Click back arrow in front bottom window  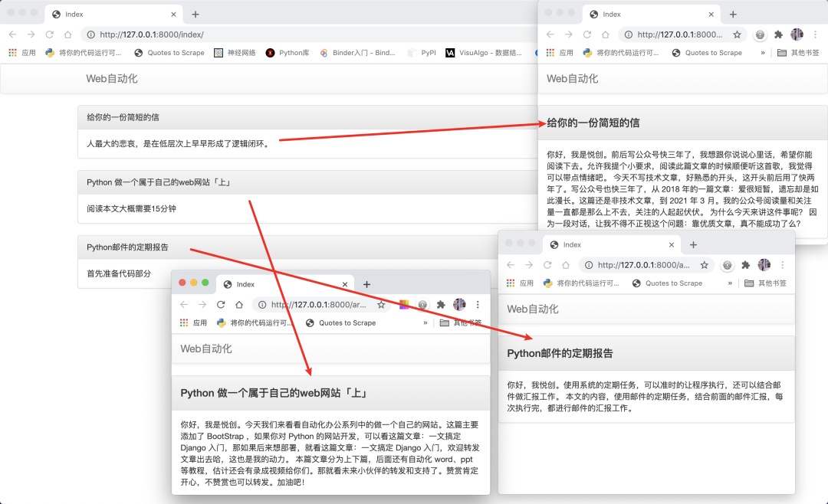[184, 305]
